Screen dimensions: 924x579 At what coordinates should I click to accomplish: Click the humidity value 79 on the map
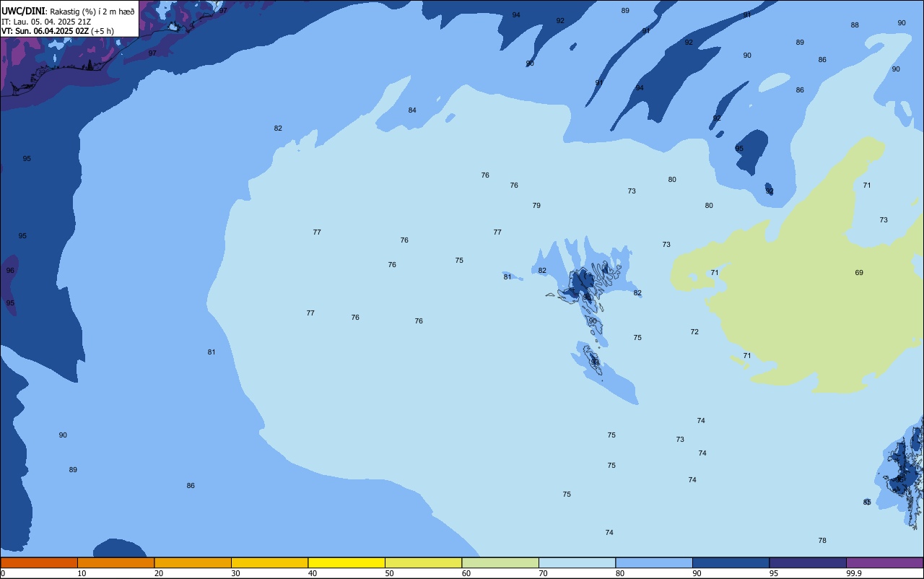(536, 206)
